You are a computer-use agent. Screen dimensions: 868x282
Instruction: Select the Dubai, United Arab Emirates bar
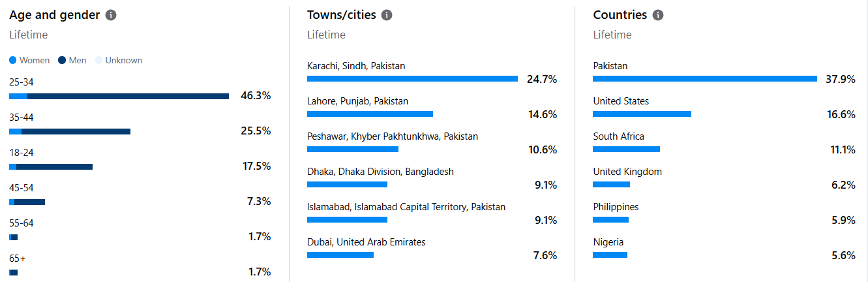340,255
